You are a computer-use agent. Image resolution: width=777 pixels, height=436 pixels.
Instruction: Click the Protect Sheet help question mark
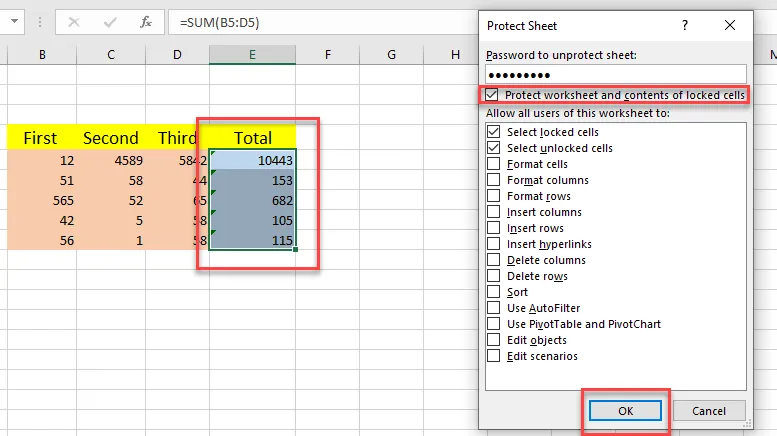point(685,25)
